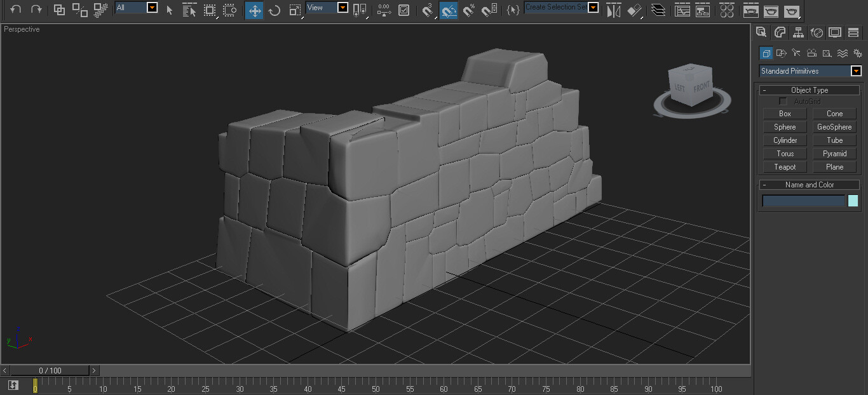
Task: Open the reference coordinate View dropdown
Action: (x=342, y=8)
